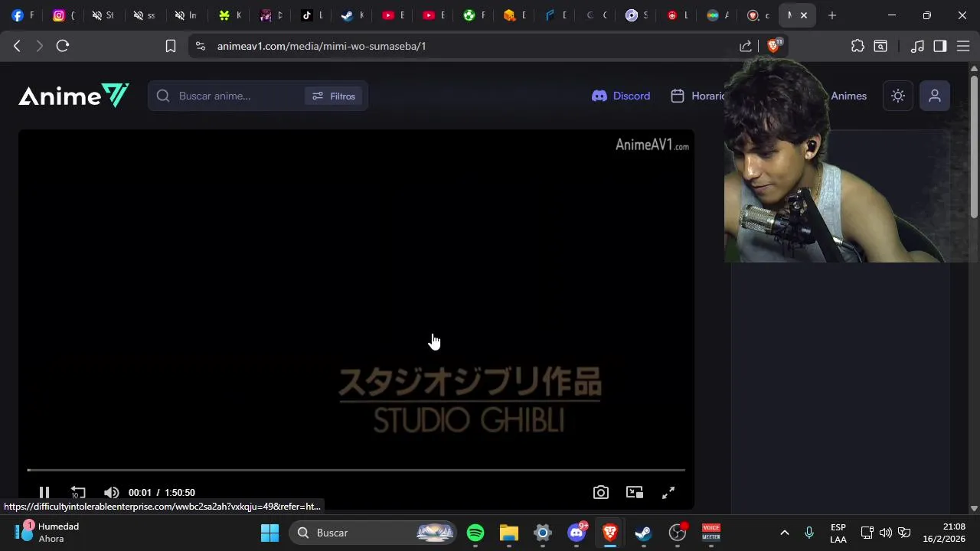Pause the video playback

click(44, 493)
